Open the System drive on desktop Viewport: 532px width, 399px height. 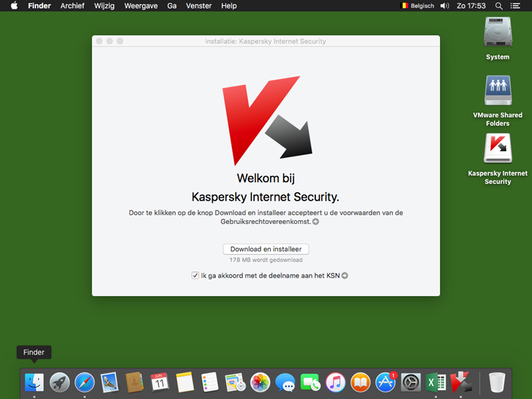click(497, 32)
